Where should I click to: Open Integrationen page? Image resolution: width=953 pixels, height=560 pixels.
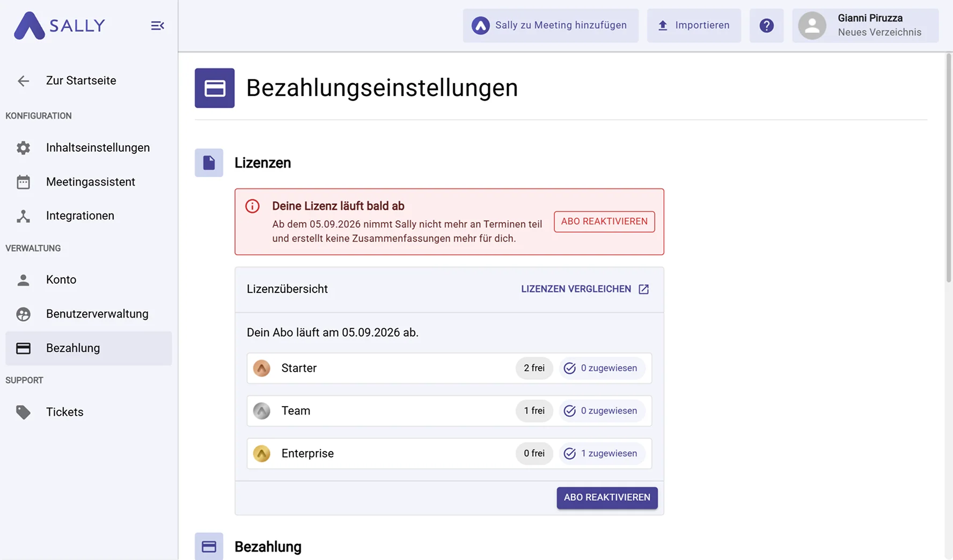(x=89, y=216)
